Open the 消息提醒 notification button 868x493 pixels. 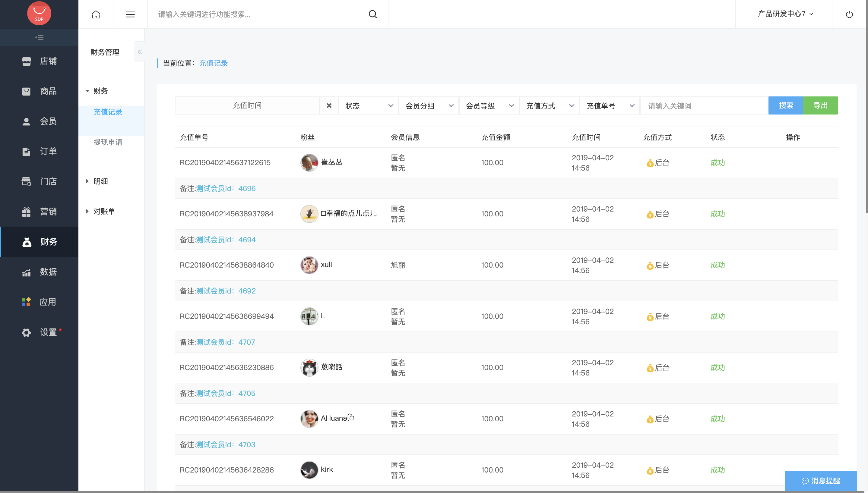coord(821,481)
